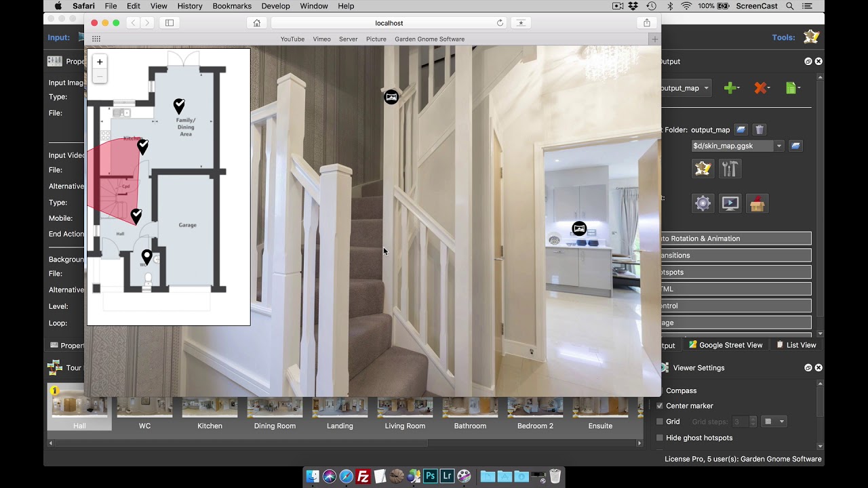This screenshot has width=868, height=488.
Task: Click the Kitchen map pin
Action: (143, 146)
